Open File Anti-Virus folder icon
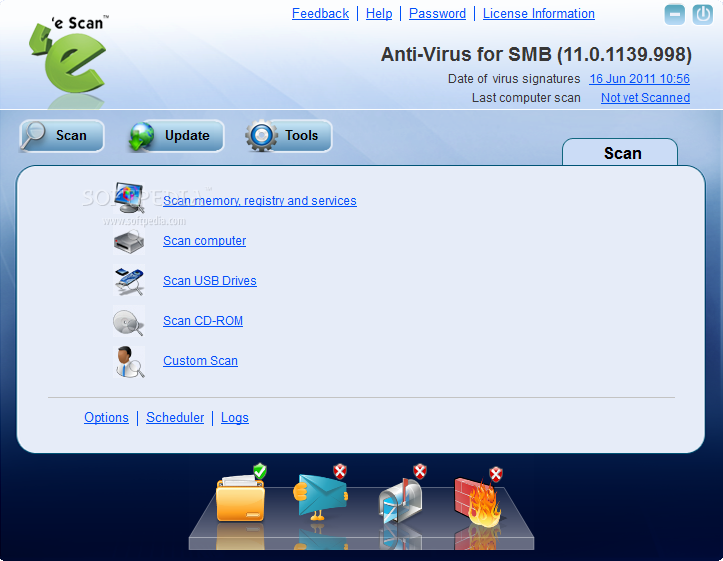 (240, 500)
